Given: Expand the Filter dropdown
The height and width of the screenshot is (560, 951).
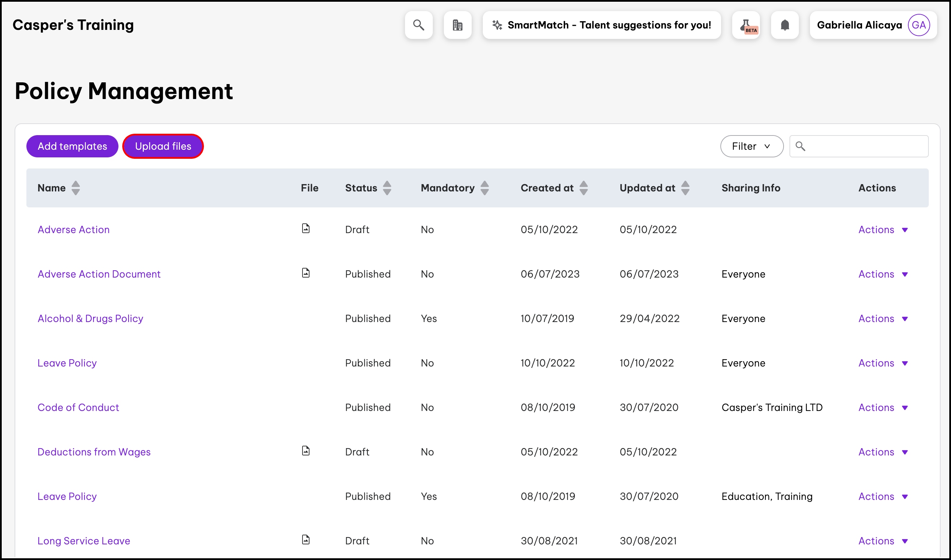Looking at the screenshot, I should (x=751, y=146).
